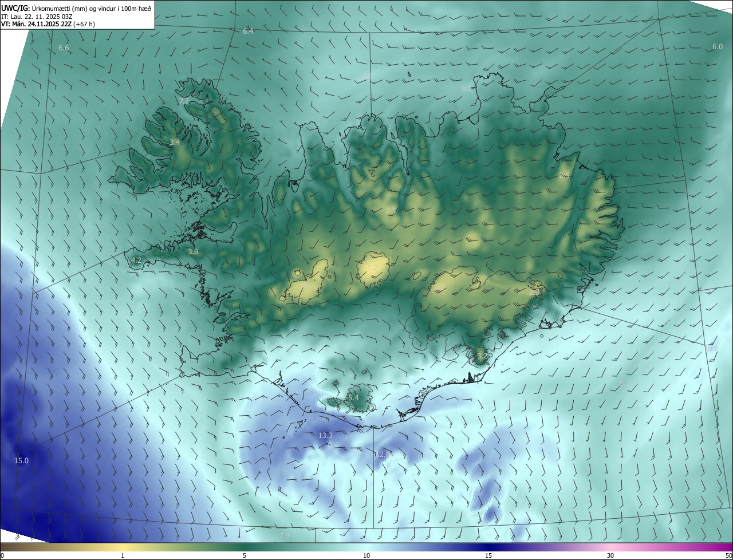Click the map value '7.2'
Viewport: 733px width, 560px height.
click(x=184, y=101)
